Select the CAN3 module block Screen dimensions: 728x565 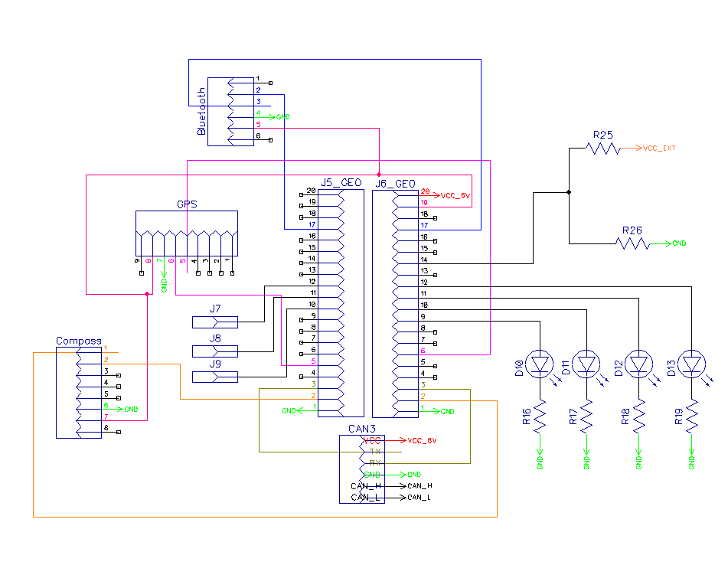point(362,469)
